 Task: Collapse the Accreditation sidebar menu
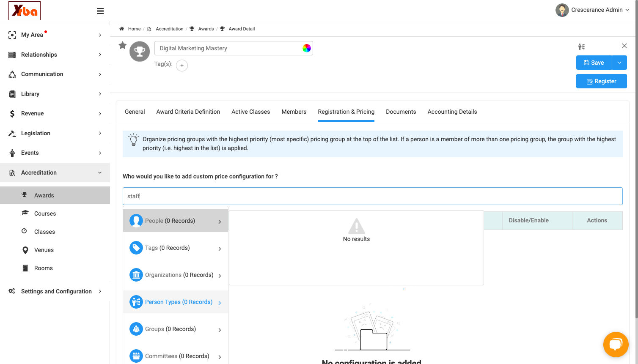coord(55,172)
